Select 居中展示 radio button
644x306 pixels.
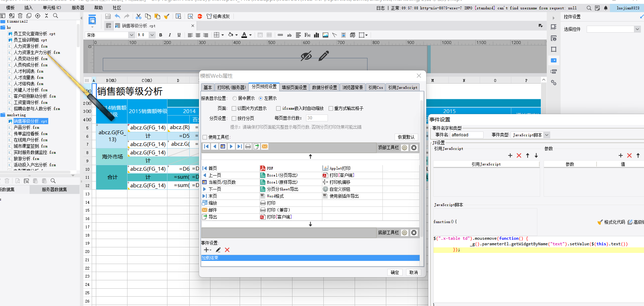[234, 99]
